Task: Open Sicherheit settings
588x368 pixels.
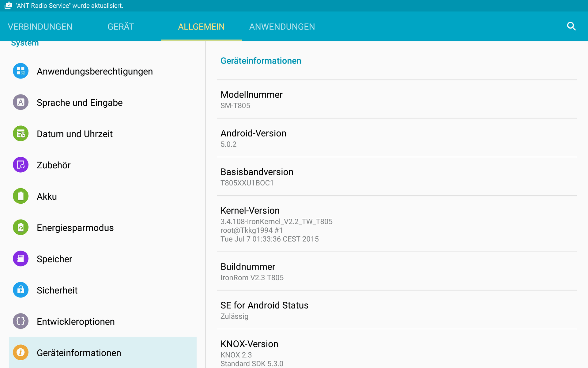Action: (x=103, y=290)
